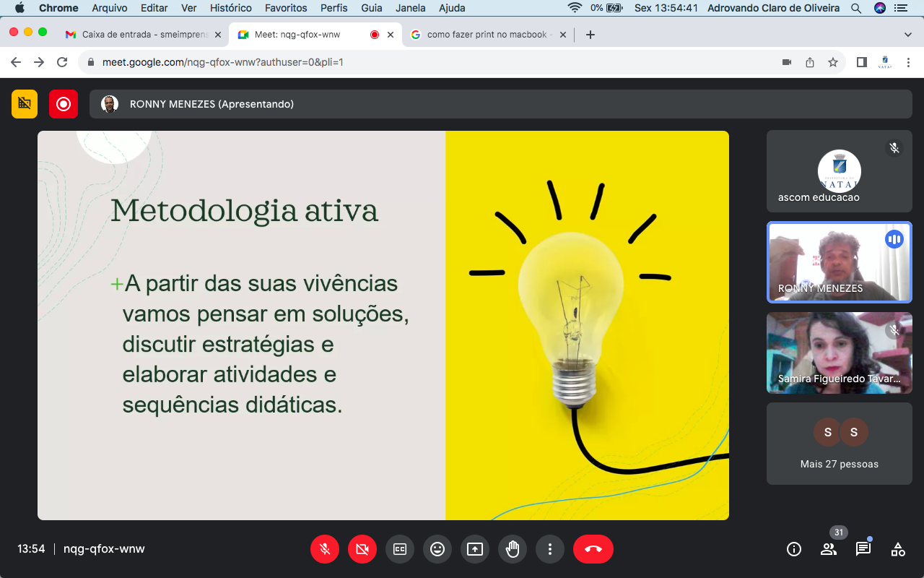This screenshot has height=578, width=924.
Task: Open the Wi-Fi status menu
Action: [575, 8]
